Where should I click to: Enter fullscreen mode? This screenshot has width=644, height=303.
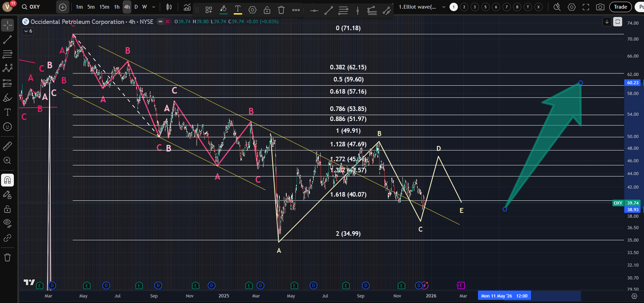pos(586,7)
